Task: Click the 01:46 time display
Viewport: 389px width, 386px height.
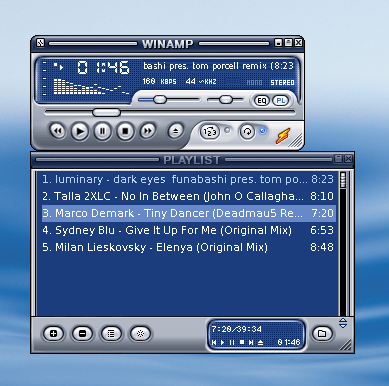Action: click(103, 68)
